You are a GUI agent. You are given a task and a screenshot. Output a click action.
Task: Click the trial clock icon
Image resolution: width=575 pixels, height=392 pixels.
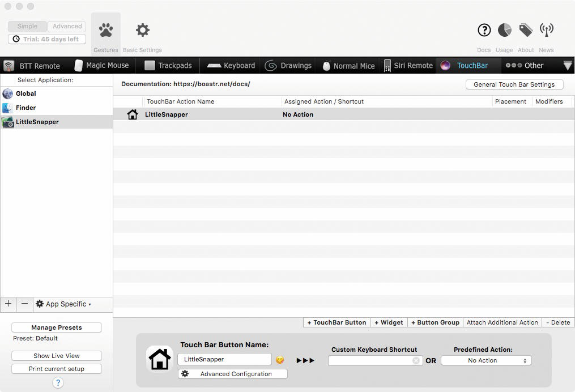coord(16,39)
